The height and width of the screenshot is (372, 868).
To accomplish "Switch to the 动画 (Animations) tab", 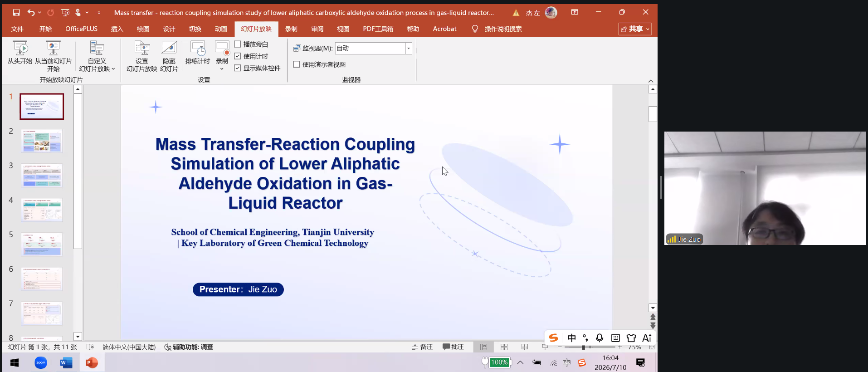I will tap(221, 29).
